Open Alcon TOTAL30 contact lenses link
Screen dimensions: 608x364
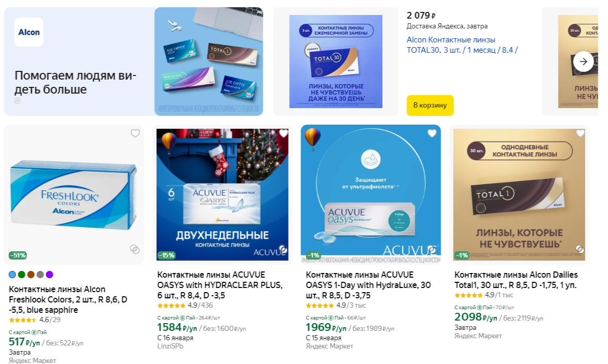tap(462, 45)
